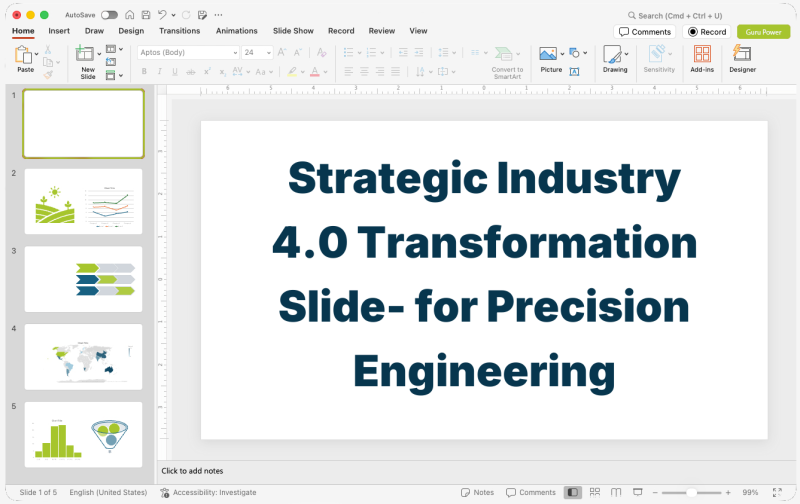
Task: Click the text highlight color swatch
Action: tap(292, 72)
